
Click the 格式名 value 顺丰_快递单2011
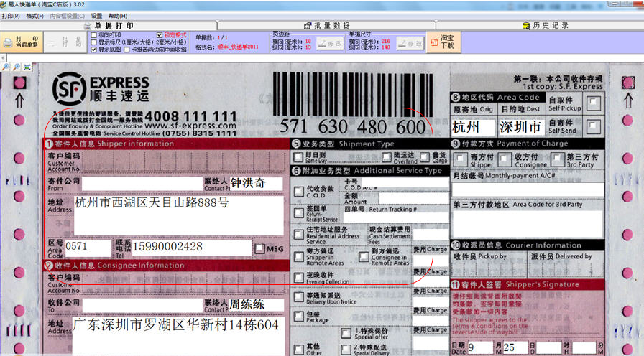tap(238, 47)
